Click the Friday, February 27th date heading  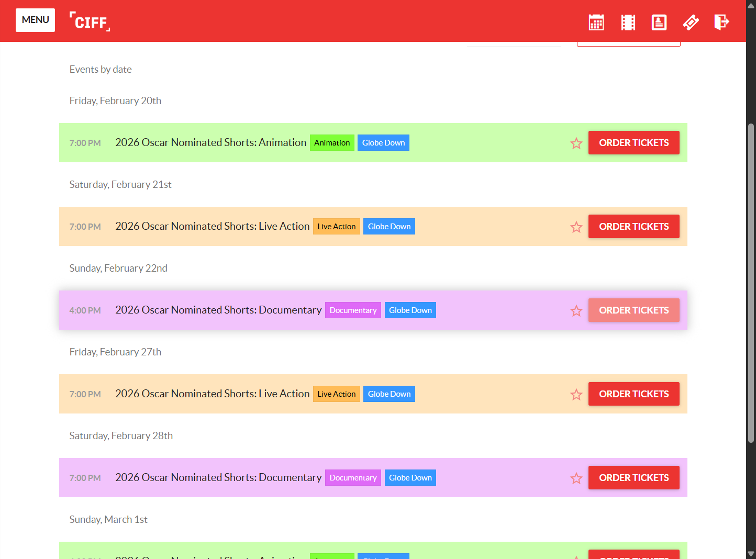point(115,352)
